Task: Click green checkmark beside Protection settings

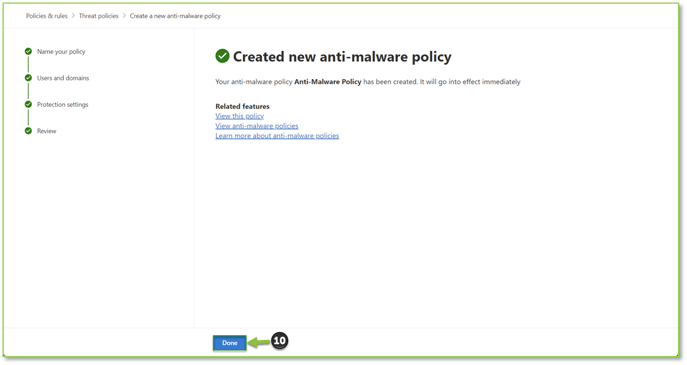Action: click(28, 104)
